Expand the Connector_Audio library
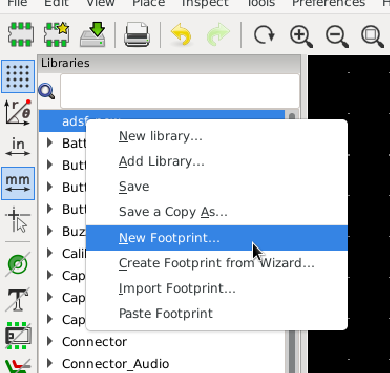390x373 pixels. pos(50,363)
